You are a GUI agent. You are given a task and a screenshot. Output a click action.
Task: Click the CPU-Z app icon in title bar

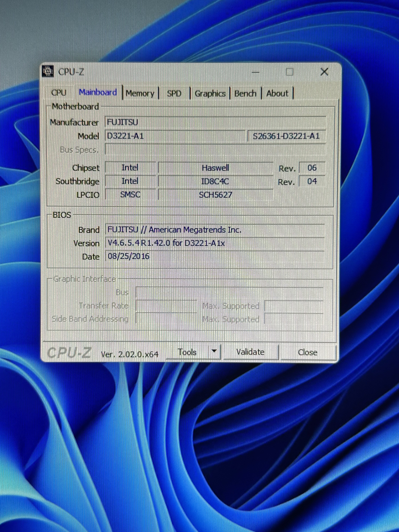pyautogui.click(x=48, y=71)
